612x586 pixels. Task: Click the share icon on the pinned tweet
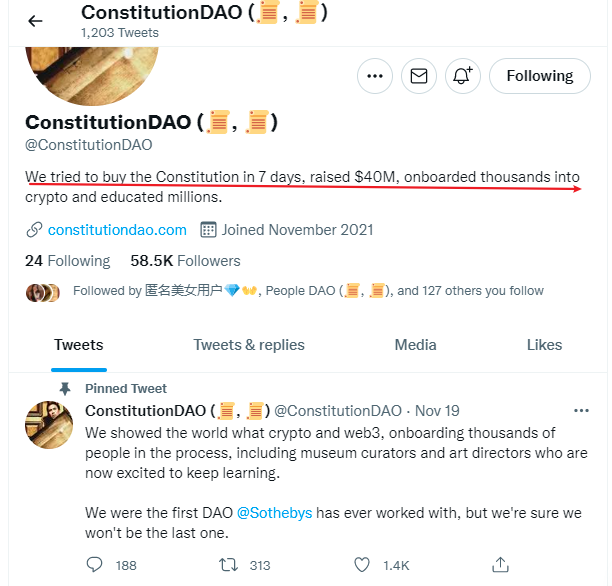point(501,565)
